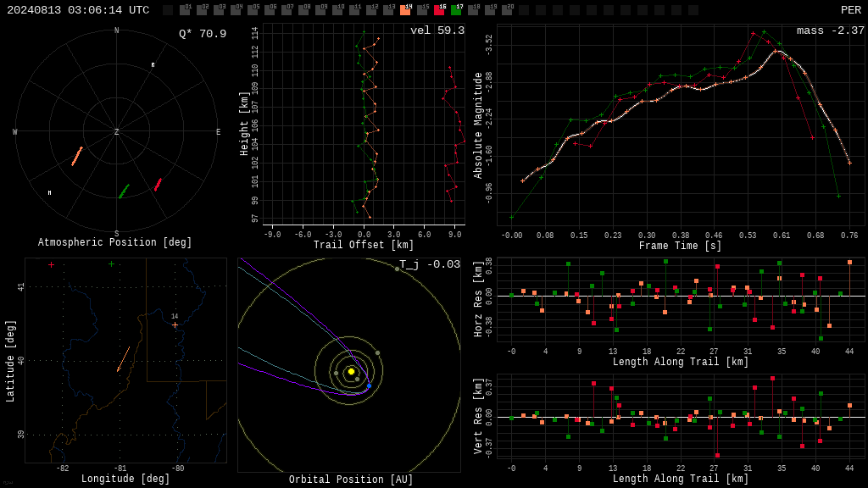The image size is (868, 488).
Task: Click the gray station 20 box
Action: (507, 9)
